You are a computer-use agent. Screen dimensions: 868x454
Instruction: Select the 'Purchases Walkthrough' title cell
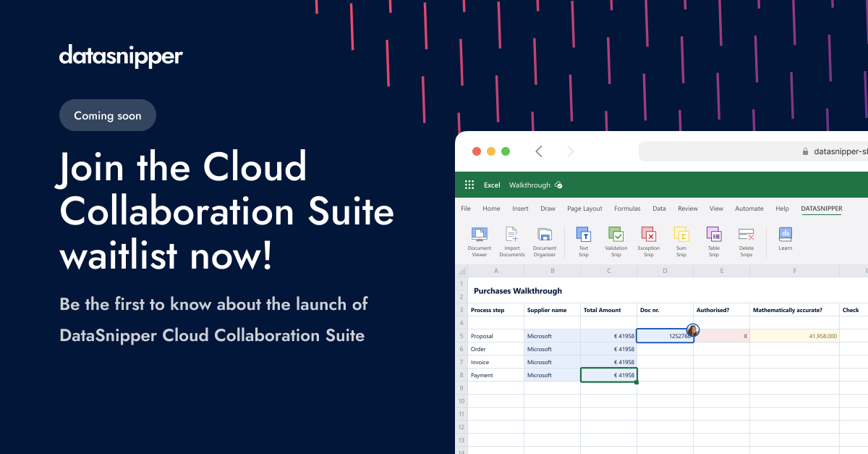click(x=517, y=290)
